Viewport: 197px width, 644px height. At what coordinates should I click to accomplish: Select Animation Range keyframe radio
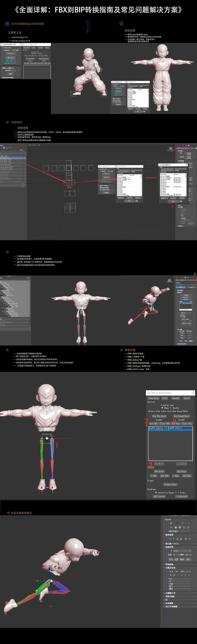pos(156,492)
